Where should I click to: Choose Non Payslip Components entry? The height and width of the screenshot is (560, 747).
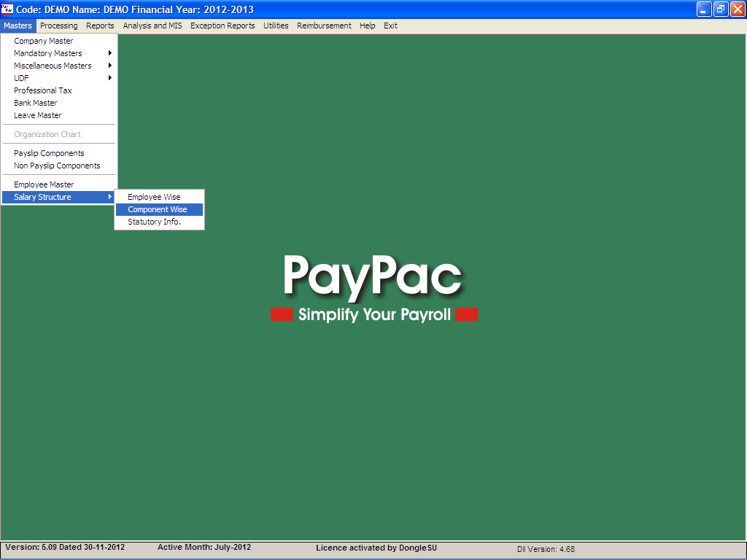pyautogui.click(x=58, y=166)
